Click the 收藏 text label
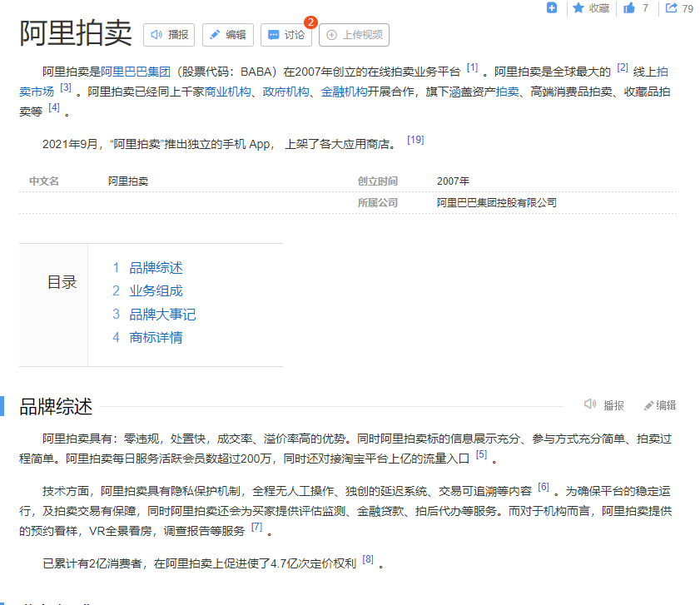This screenshot has width=700, height=605. pos(599,8)
